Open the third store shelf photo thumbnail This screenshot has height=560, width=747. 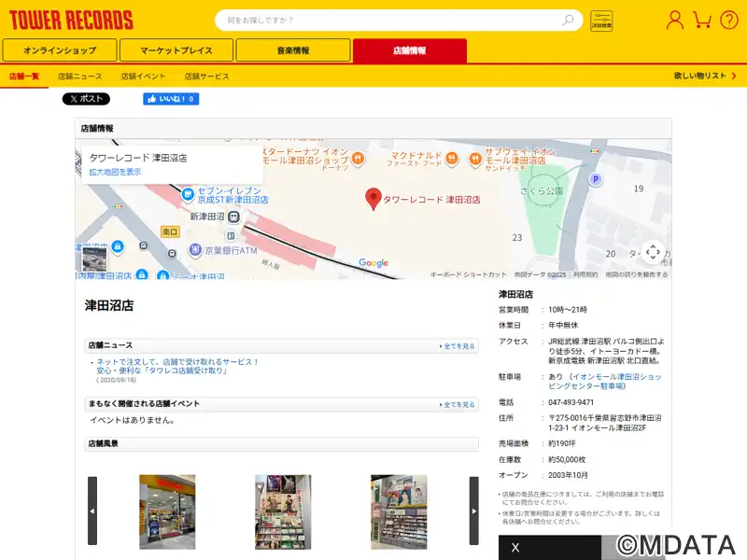(399, 511)
